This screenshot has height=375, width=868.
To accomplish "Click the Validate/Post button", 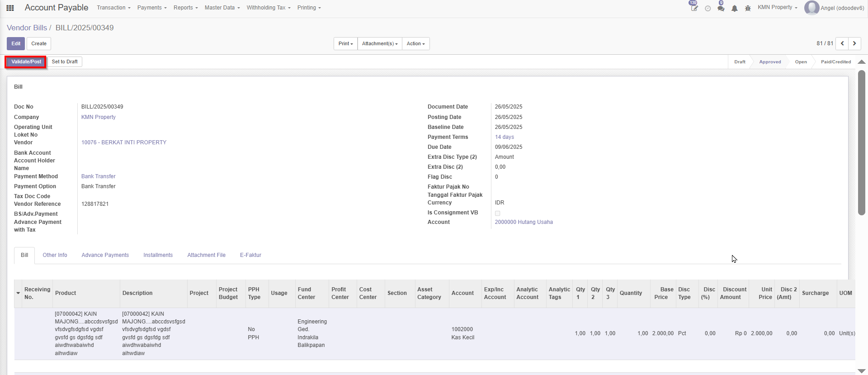I will coord(26,62).
